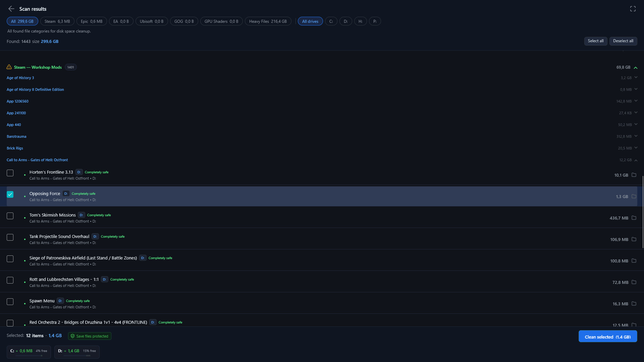644x362 pixels.
Task: Open folder for Opposing Force
Action: (x=634, y=196)
